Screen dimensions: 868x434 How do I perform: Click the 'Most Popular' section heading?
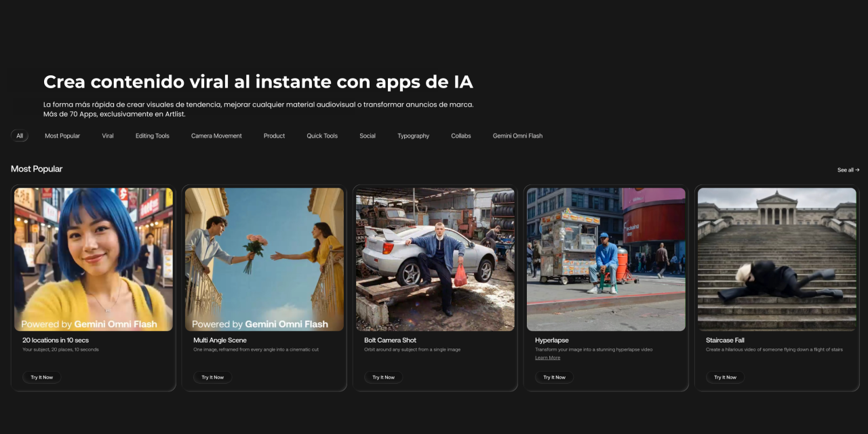click(37, 169)
